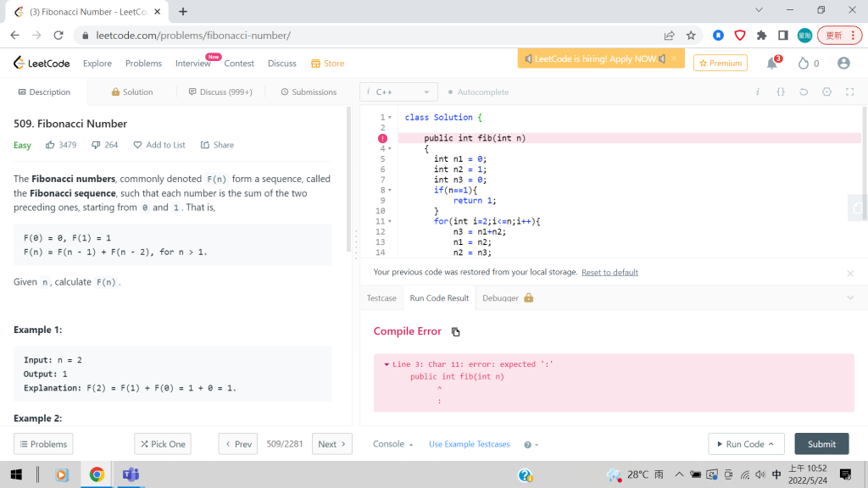The width and height of the screenshot is (868, 488).
Task: Fold the code block at line 8
Action: (390, 191)
